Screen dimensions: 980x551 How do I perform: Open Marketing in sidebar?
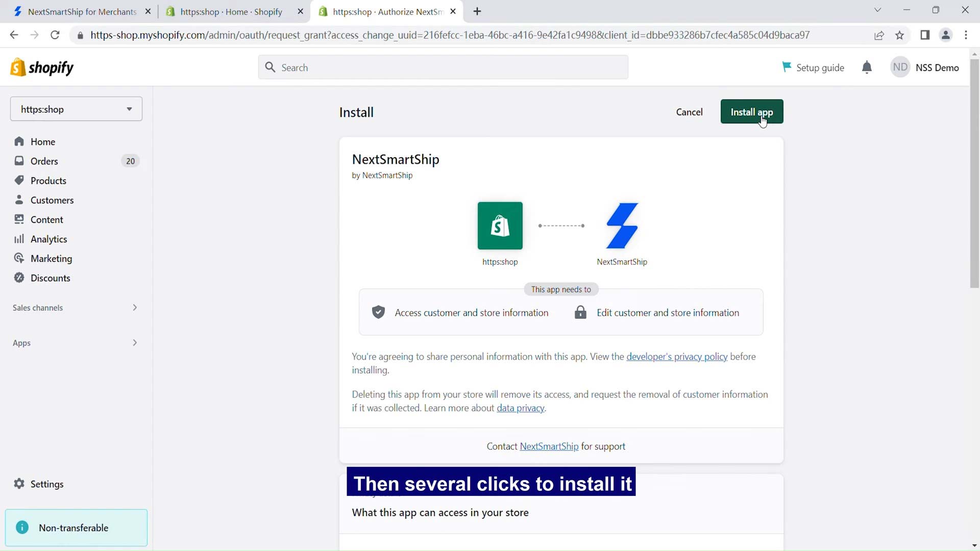click(x=51, y=259)
